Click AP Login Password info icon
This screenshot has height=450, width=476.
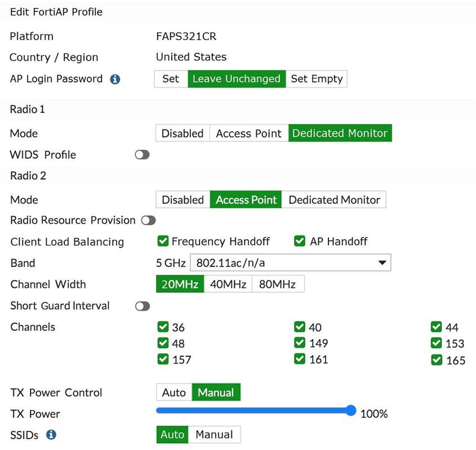[x=115, y=79]
